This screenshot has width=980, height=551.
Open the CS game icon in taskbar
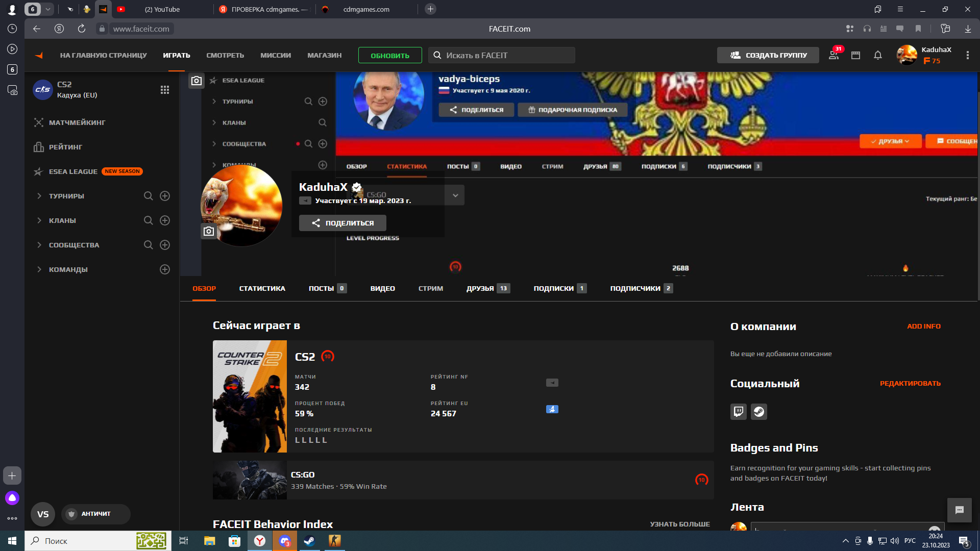click(x=334, y=541)
